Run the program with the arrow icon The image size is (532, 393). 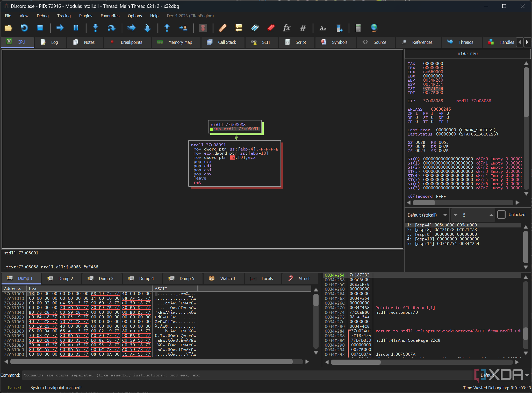[60, 28]
